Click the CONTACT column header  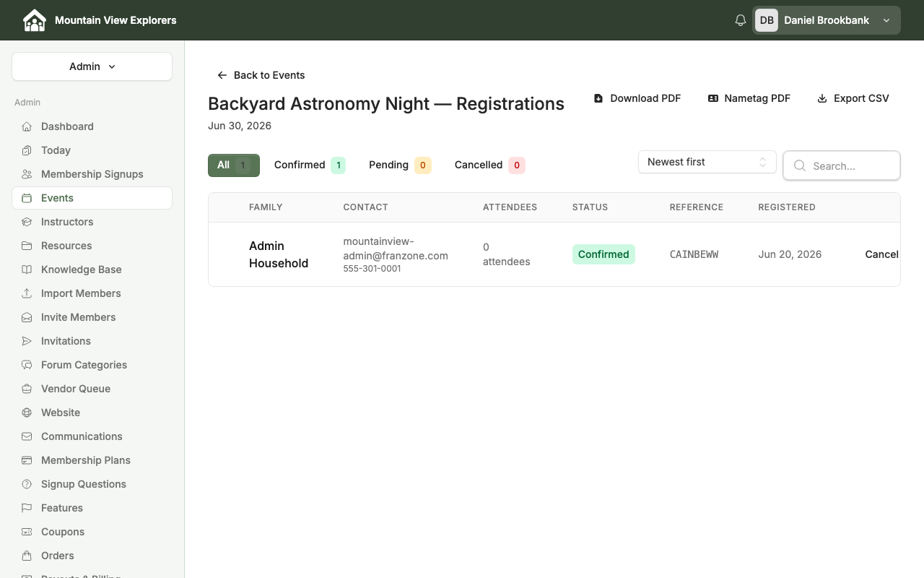[366, 207]
